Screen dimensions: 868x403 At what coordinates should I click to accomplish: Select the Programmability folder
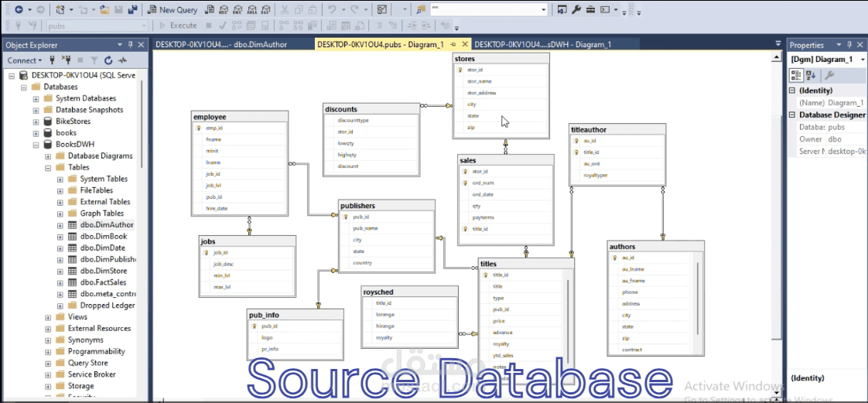[x=97, y=351]
